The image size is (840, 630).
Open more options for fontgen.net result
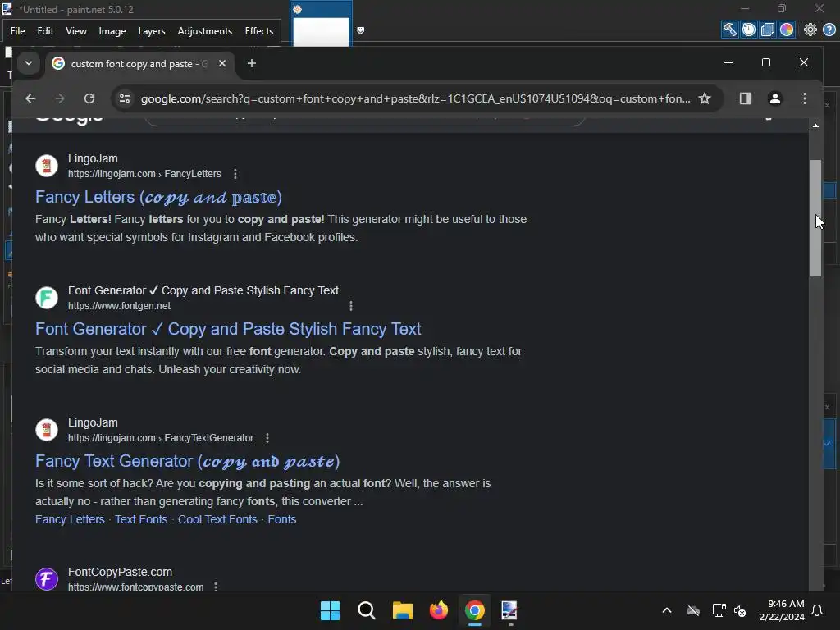pos(351,306)
